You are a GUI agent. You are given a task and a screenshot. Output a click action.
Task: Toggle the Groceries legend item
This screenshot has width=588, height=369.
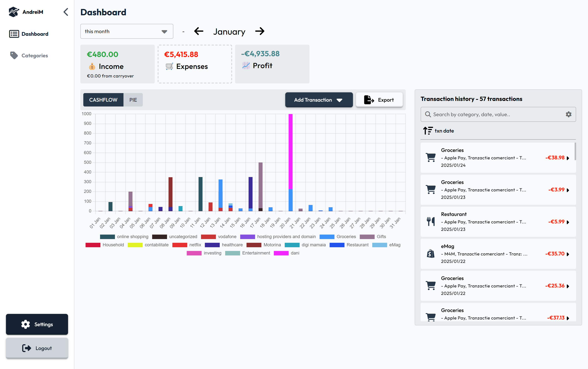point(338,237)
